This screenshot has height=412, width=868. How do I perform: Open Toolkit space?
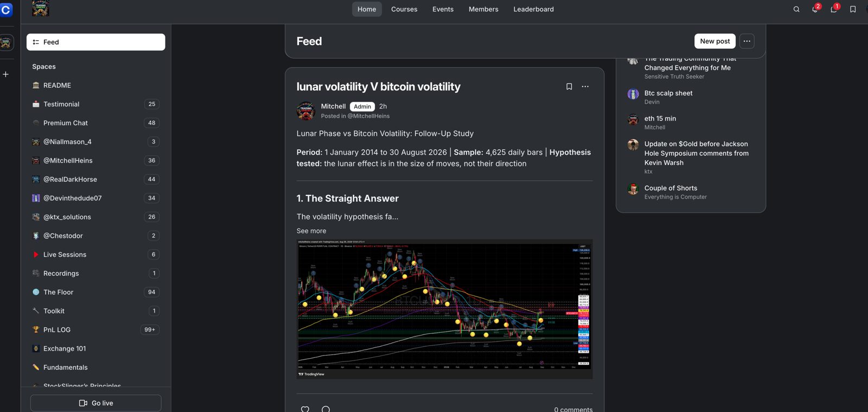(x=95, y=311)
